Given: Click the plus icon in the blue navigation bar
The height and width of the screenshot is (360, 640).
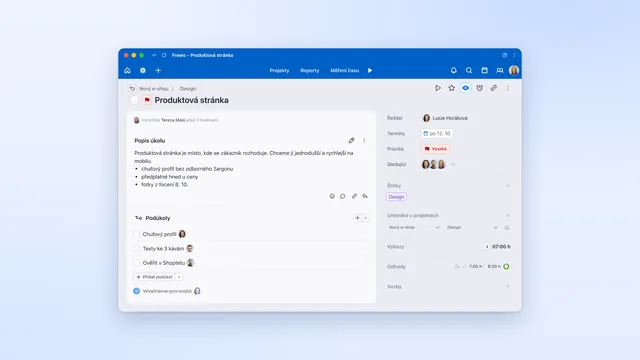Looking at the screenshot, I should (x=158, y=71).
